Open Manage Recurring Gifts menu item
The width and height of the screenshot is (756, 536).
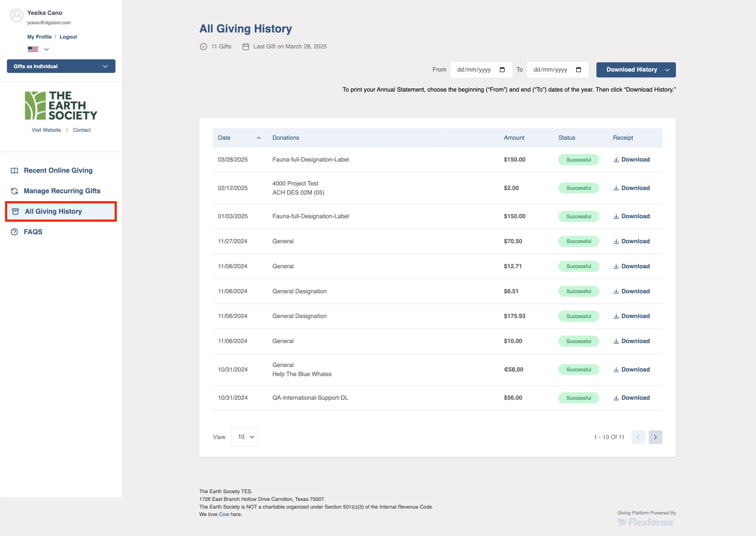coord(62,191)
